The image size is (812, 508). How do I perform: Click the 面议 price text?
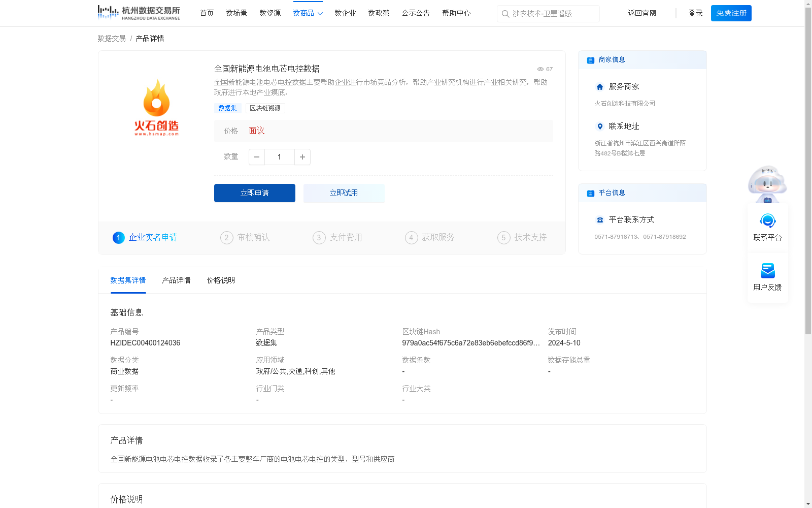pyautogui.click(x=257, y=131)
